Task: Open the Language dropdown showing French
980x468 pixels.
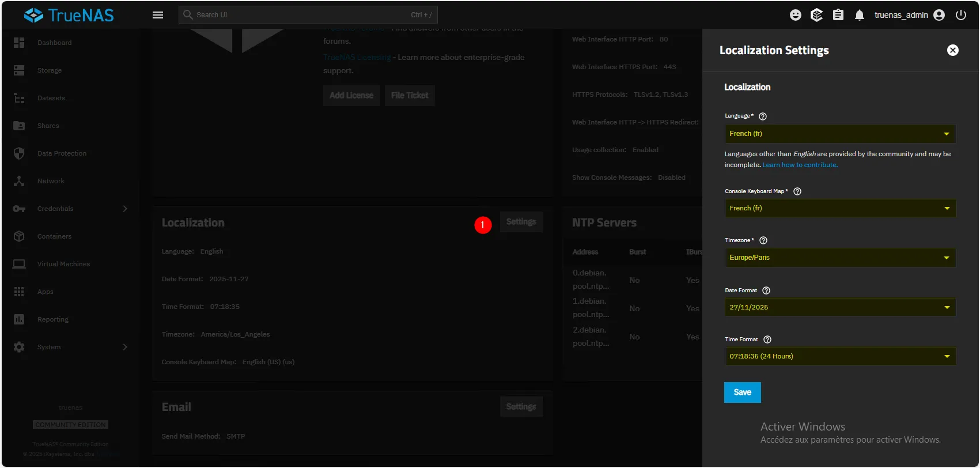Action: 839,134
